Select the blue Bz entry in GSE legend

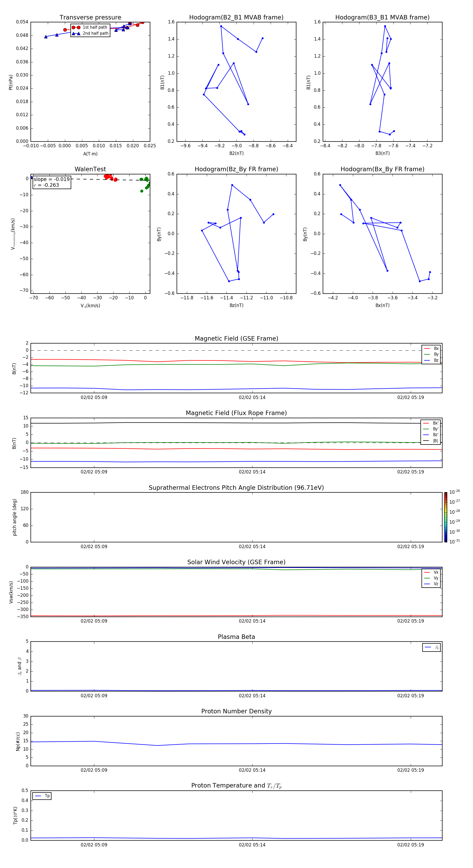[x=431, y=360]
